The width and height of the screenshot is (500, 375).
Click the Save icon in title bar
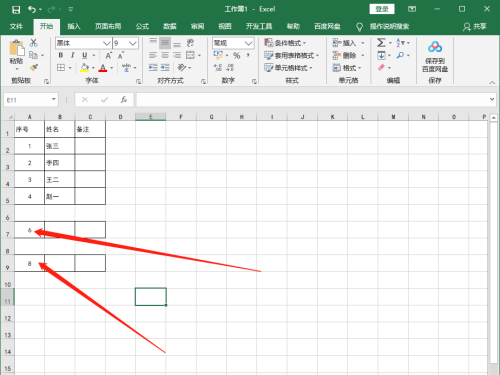pyautogui.click(x=16, y=10)
